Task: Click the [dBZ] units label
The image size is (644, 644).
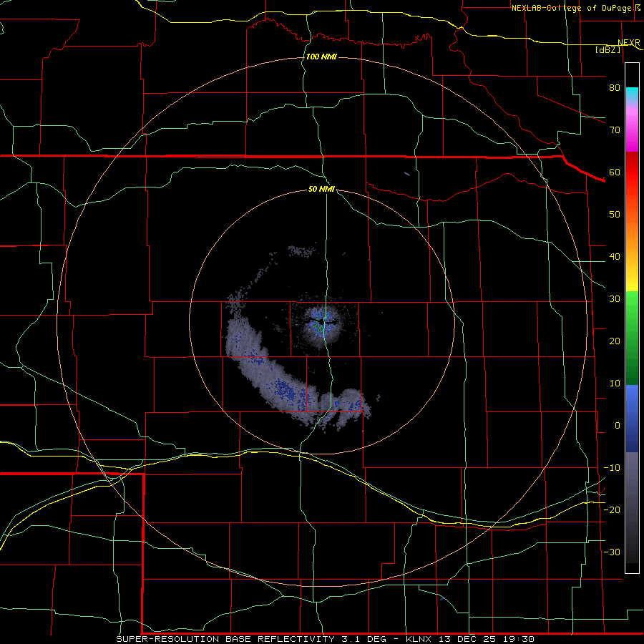Action: (x=608, y=50)
